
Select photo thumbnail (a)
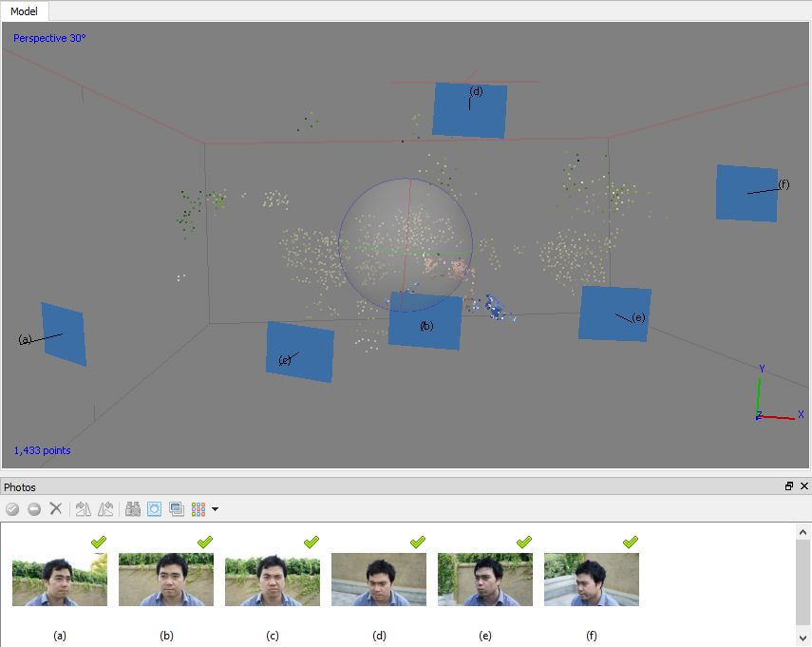(x=59, y=580)
